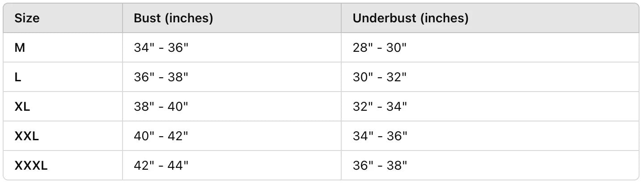Click the bust cell for size XXL
This screenshot has width=644, height=184.
[161, 136]
